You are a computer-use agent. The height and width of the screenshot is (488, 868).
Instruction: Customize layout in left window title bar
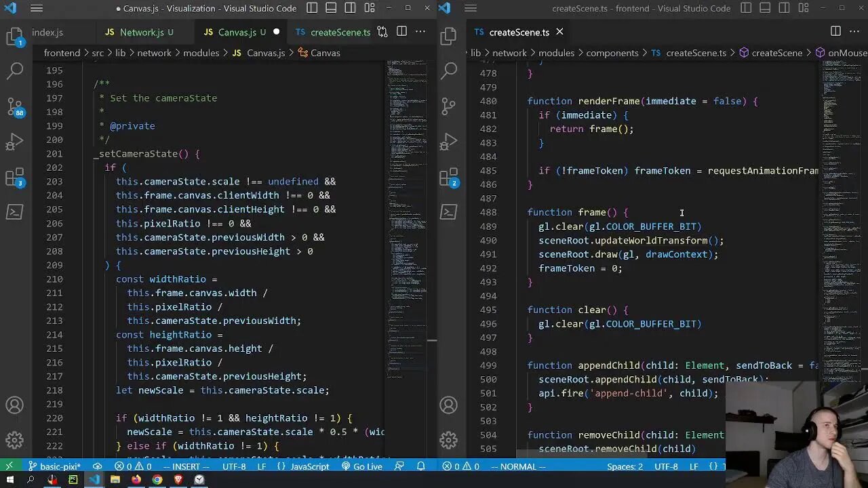click(x=369, y=8)
